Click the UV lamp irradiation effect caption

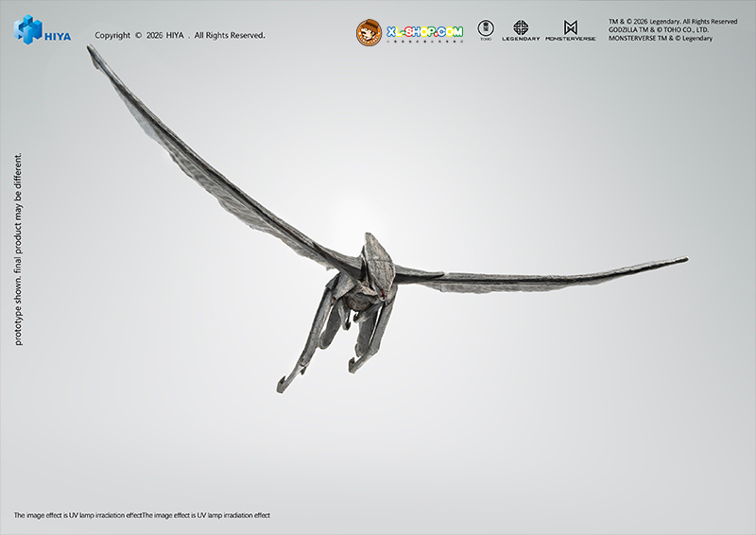pos(142,515)
